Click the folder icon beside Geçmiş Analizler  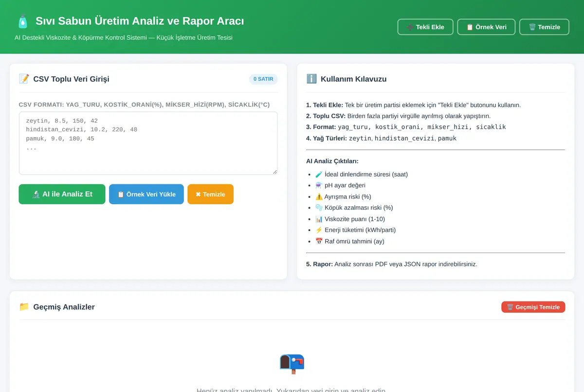(24, 307)
